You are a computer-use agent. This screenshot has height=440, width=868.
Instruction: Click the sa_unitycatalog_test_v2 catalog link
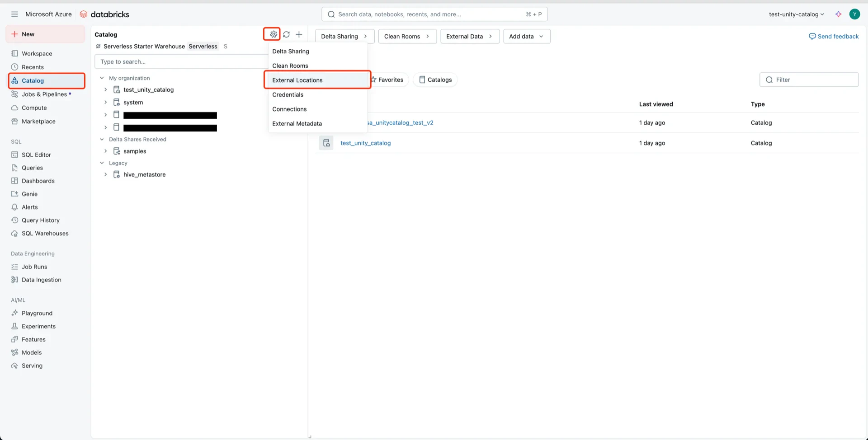(x=400, y=122)
